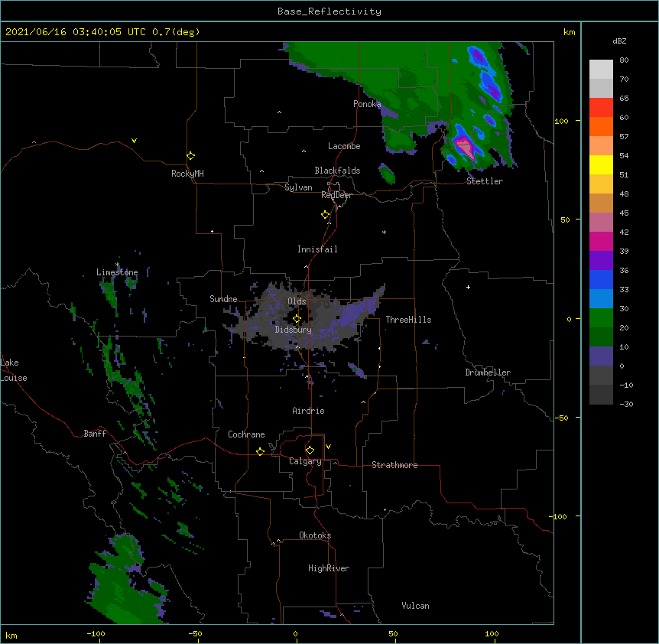Click the magenta 42 dBZ legend swatch
The height and width of the screenshot is (644, 659).
click(x=601, y=241)
